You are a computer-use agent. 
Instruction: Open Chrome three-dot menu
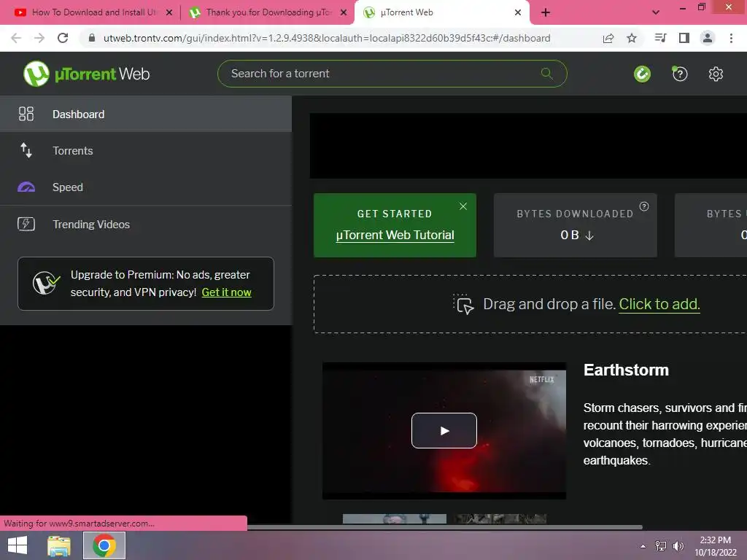point(731,38)
